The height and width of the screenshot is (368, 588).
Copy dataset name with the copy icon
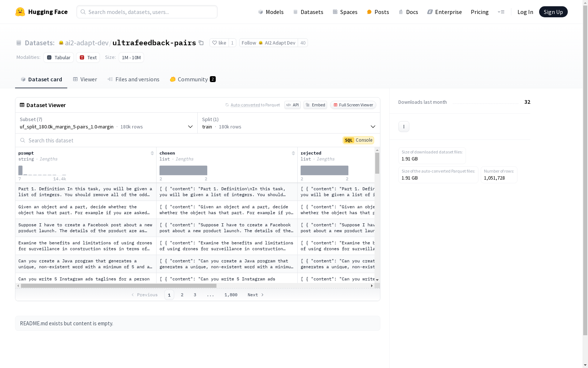click(x=201, y=43)
